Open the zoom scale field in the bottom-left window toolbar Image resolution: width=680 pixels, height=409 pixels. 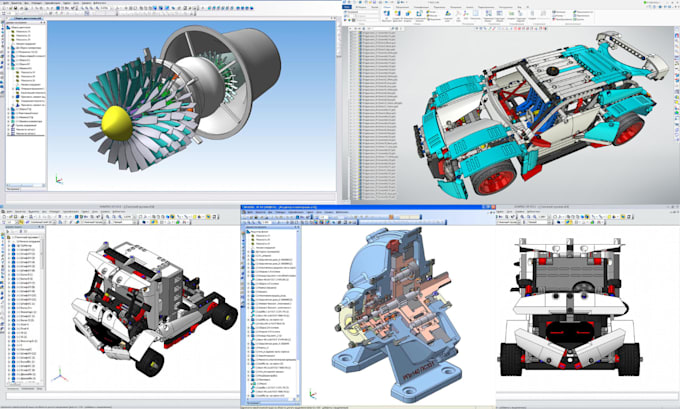point(129,217)
